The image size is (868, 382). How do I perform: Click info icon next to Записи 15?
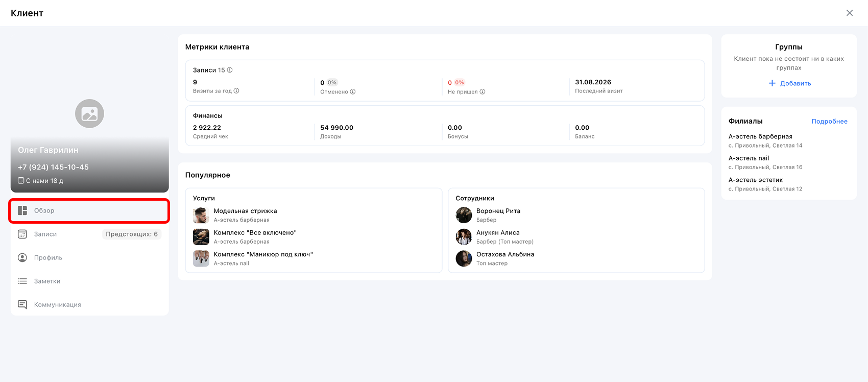(230, 70)
